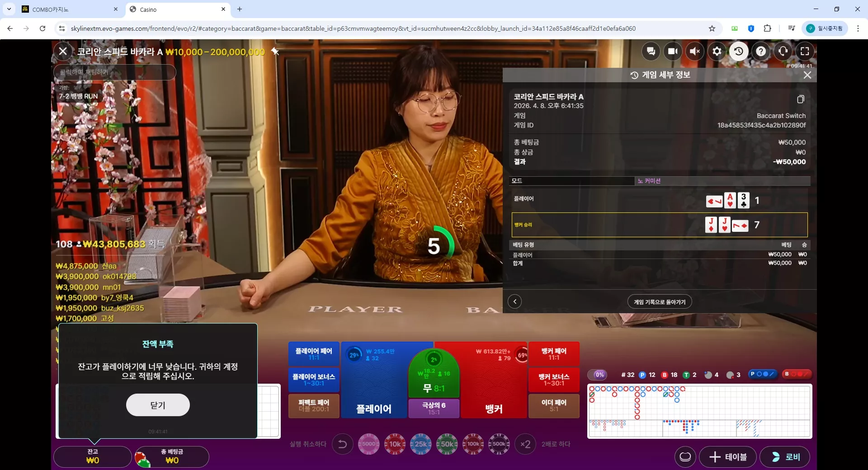868x470 pixels.
Task: Bet on 극상의 6 spot
Action: point(434,408)
